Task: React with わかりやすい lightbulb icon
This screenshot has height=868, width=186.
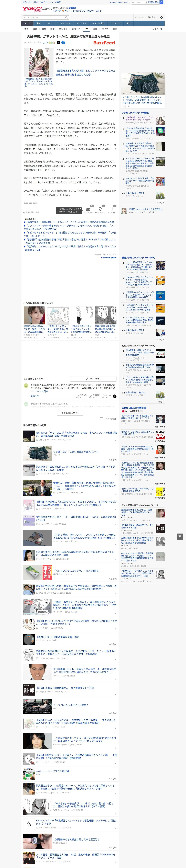Action: (100, 209)
